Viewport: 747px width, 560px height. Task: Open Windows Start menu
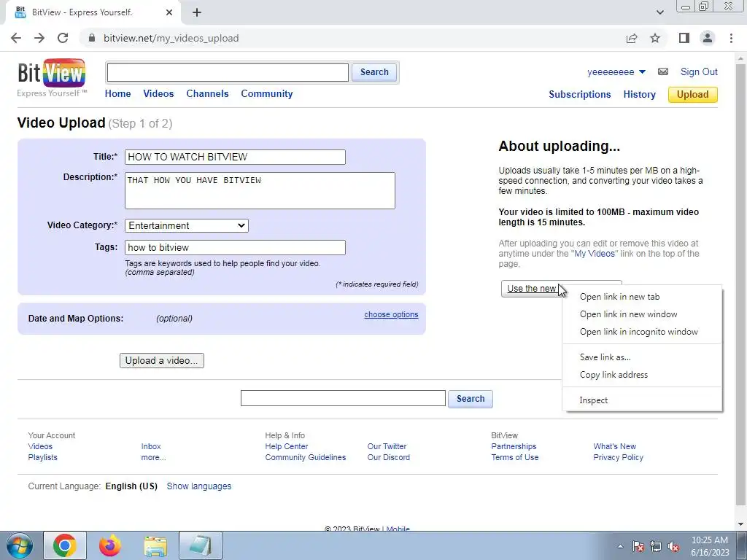click(x=20, y=545)
